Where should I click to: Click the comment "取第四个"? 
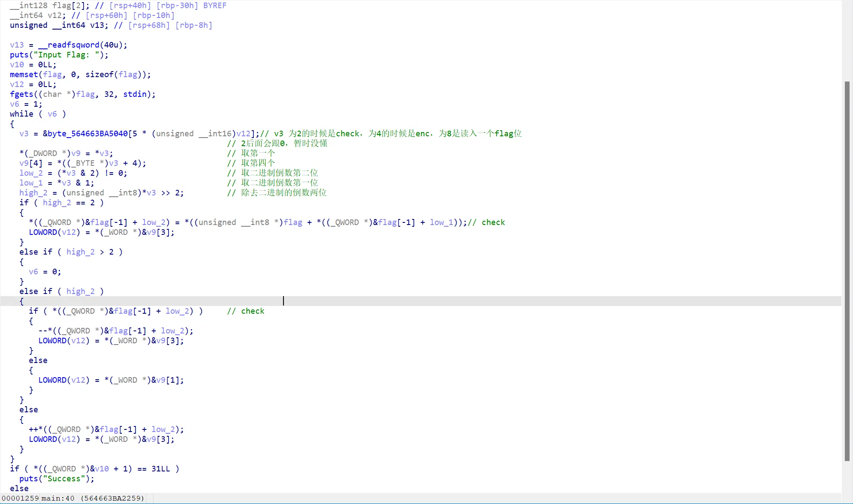pyautogui.click(x=258, y=163)
